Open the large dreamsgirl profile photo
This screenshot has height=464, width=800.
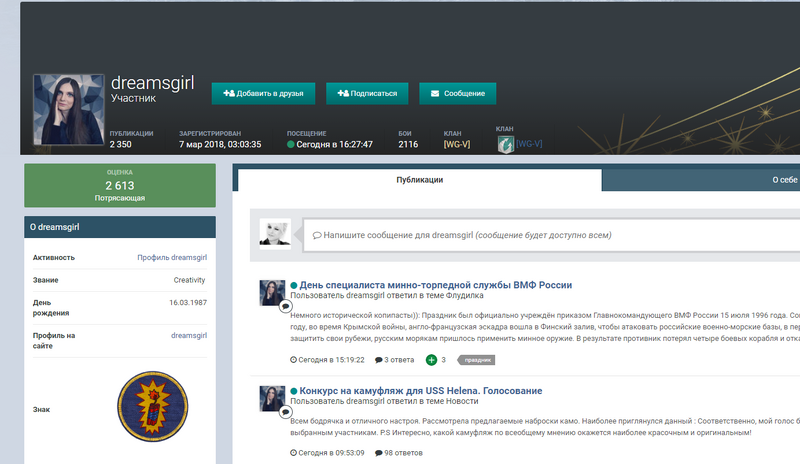pyautogui.click(x=67, y=110)
